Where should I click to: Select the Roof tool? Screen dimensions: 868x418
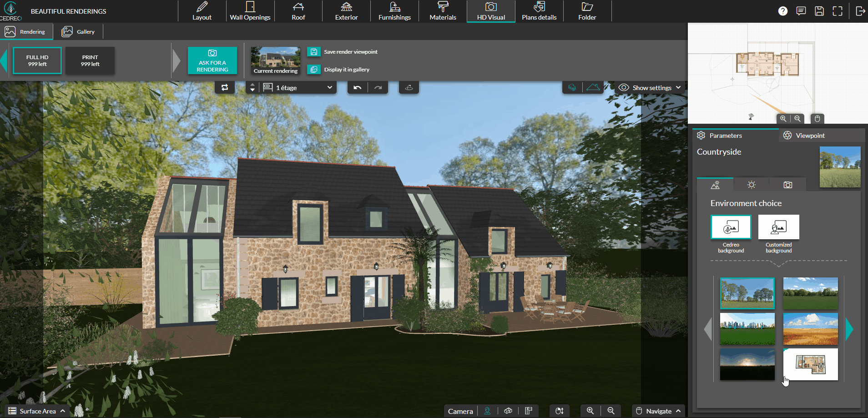[x=298, y=11]
